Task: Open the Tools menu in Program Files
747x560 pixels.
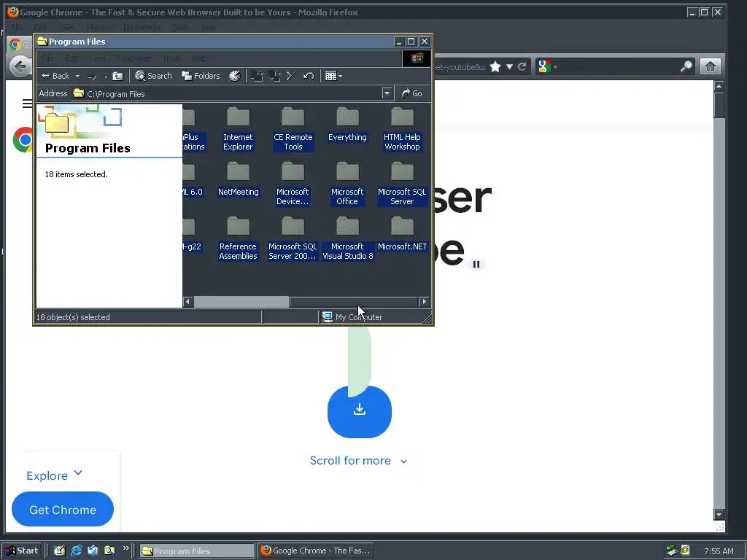Action: 171,58
